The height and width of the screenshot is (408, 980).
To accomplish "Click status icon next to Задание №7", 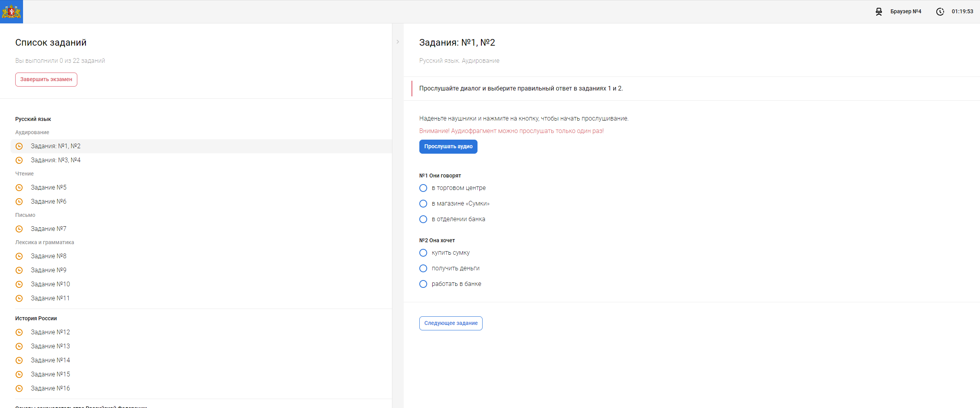I will [x=19, y=229].
